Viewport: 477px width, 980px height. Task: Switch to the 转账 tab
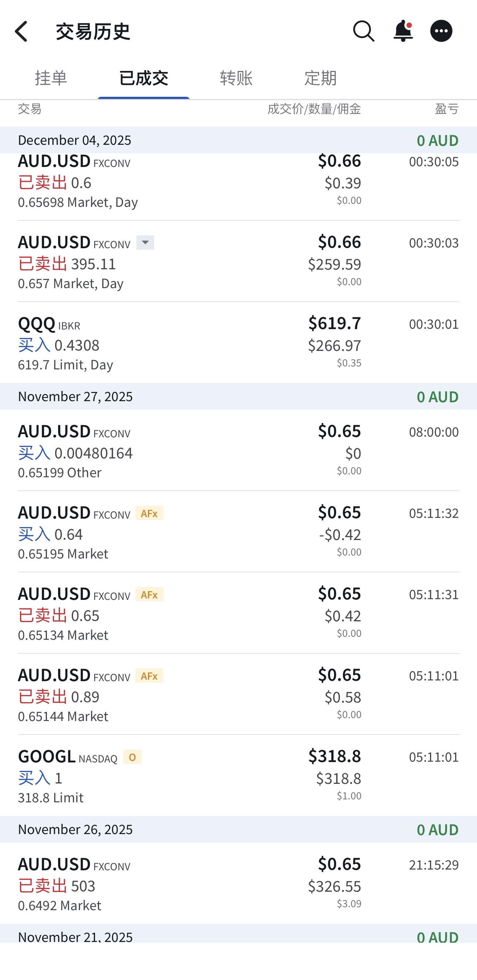pyautogui.click(x=236, y=78)
